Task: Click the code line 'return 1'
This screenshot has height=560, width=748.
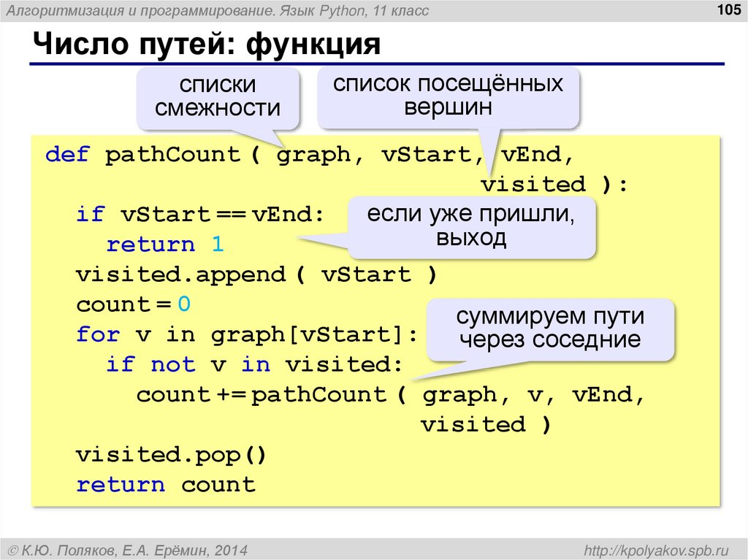Action: (165, 245)
